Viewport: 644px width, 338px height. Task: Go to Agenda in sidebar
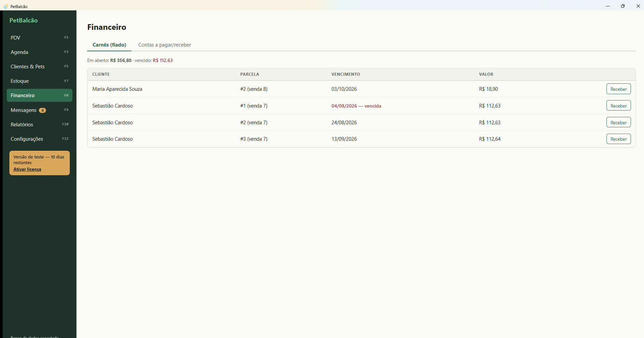[x=40, y=52]
